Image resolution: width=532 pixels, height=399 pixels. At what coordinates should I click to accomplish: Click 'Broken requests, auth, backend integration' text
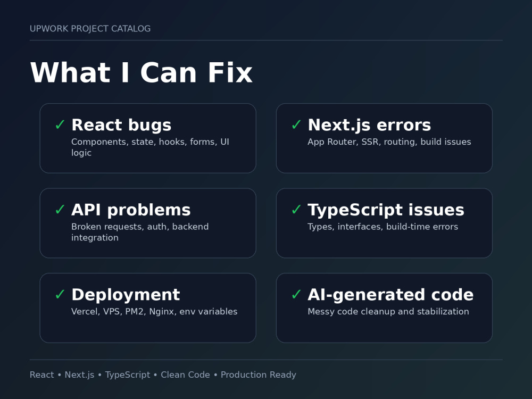click(140, 232)
